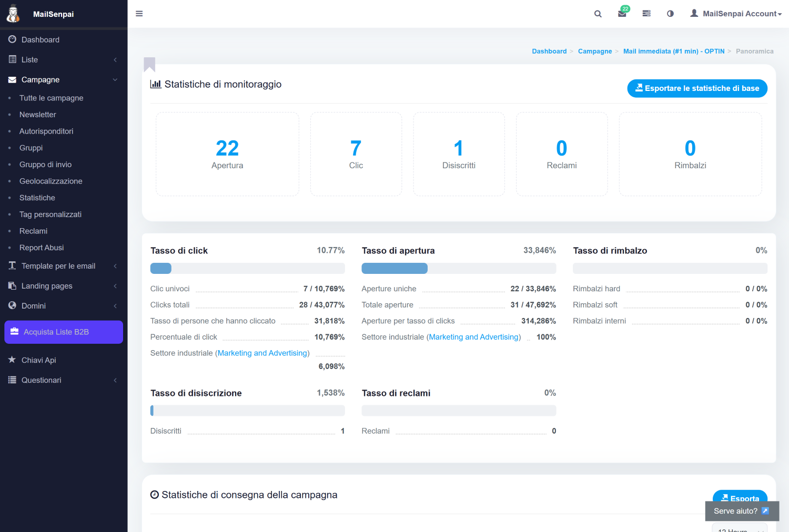
Task: Click the hamburger menu icon to collapse sidebar
Action: pyautogui.click(x=139, y=14)
